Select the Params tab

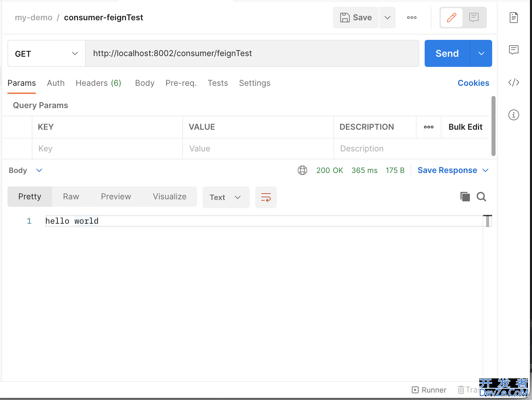click(x=22, y=83)
